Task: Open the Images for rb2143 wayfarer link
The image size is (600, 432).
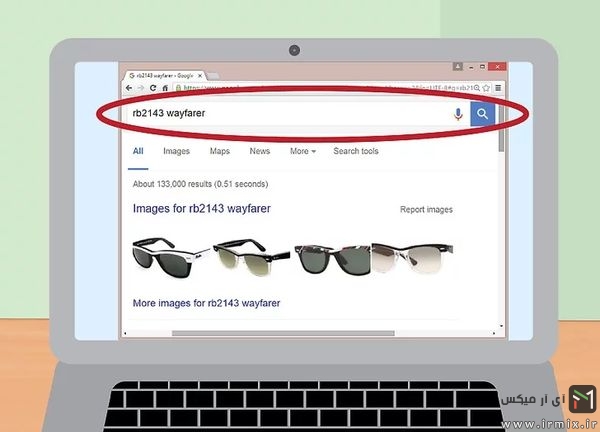Action: point(202,209)
